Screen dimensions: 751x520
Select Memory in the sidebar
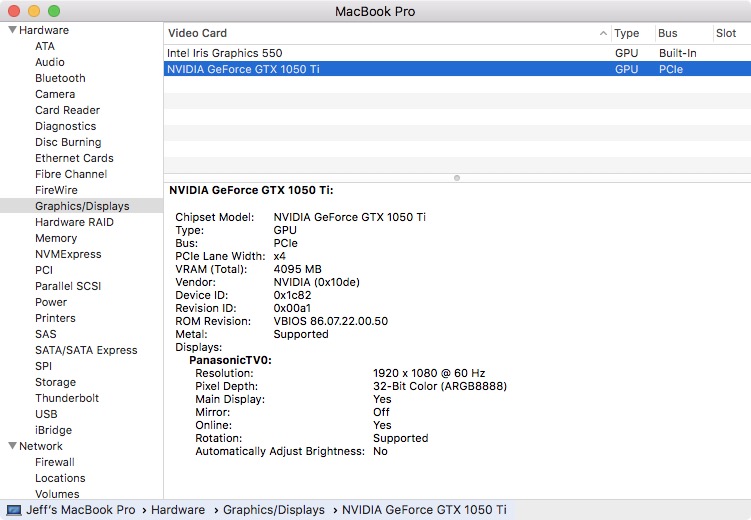[56, 238]
